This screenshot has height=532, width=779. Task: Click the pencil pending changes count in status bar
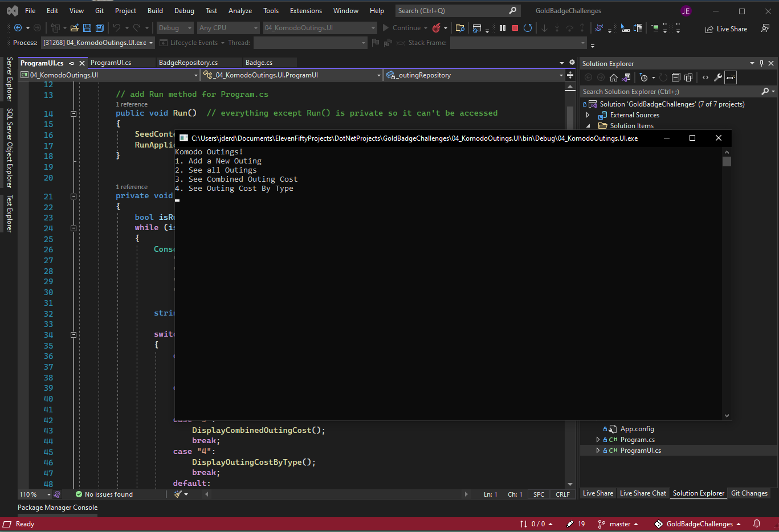[576, 524]
